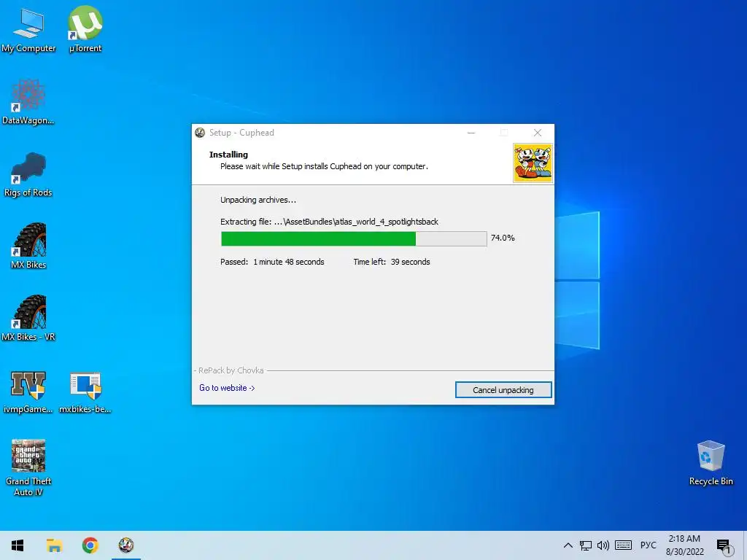This screenshot has height=560, width=747.
Task: Click the 'RePack by Chovka' label
Action: [x=231, y=370]
